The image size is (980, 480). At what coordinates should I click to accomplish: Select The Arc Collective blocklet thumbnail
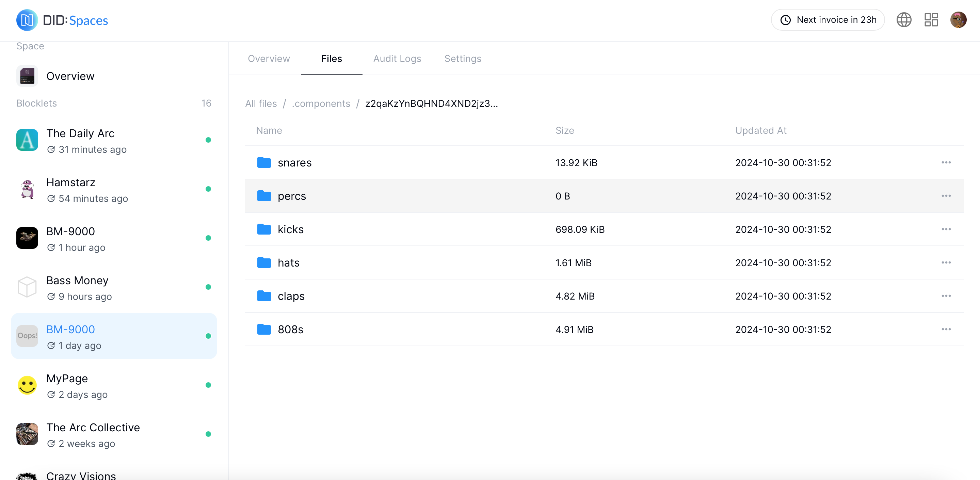[x=27, y=434]
